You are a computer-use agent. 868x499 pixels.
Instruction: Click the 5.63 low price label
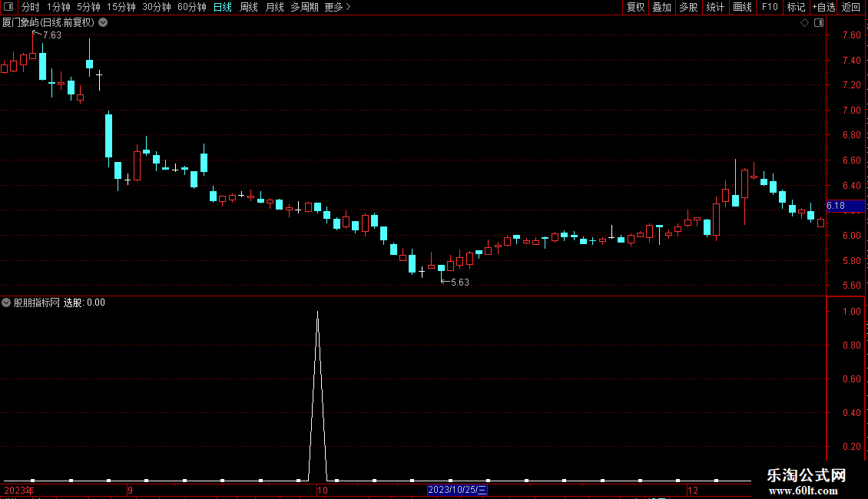click(460, 283)
